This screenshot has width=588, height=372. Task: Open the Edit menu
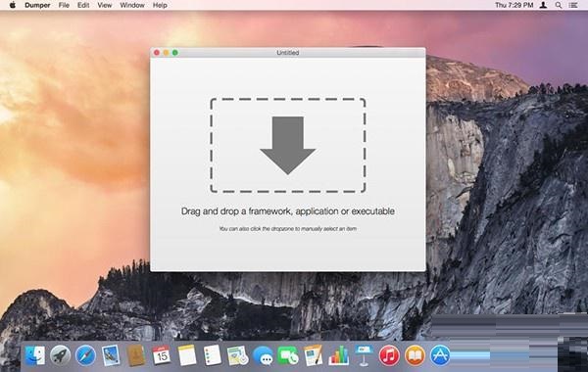pos(83,5)
